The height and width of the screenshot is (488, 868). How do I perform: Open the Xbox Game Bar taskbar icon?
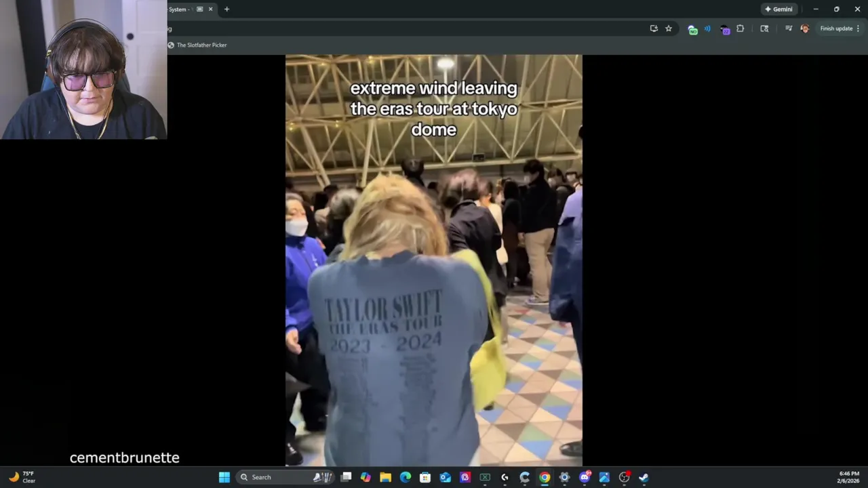click(485, 477)
